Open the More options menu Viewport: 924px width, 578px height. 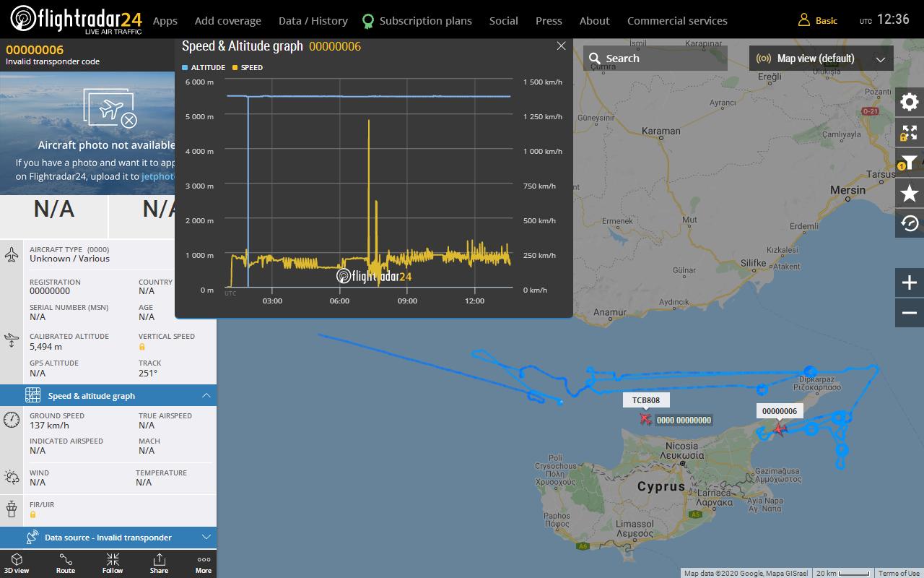(204, 564)
